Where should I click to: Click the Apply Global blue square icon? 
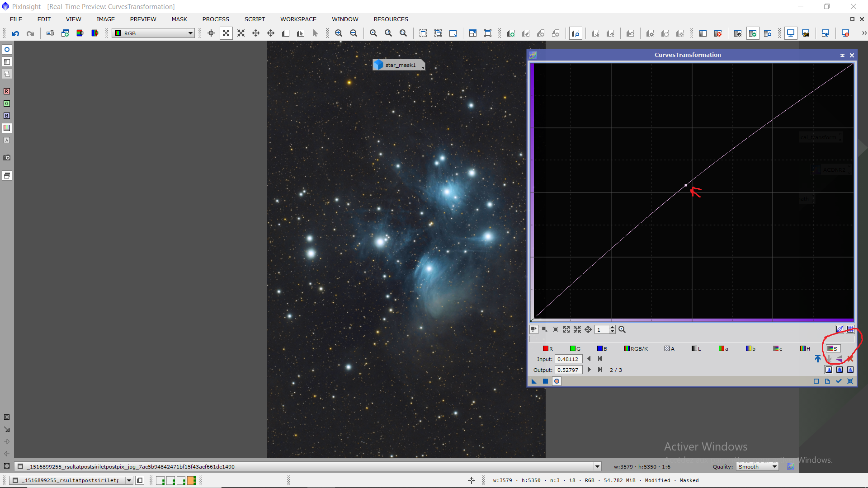point(545,381)
